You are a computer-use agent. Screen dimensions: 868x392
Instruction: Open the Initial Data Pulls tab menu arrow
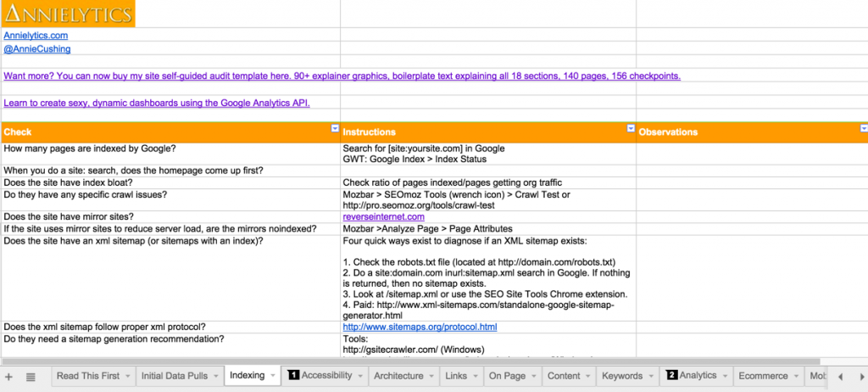[x=215, y=376]
